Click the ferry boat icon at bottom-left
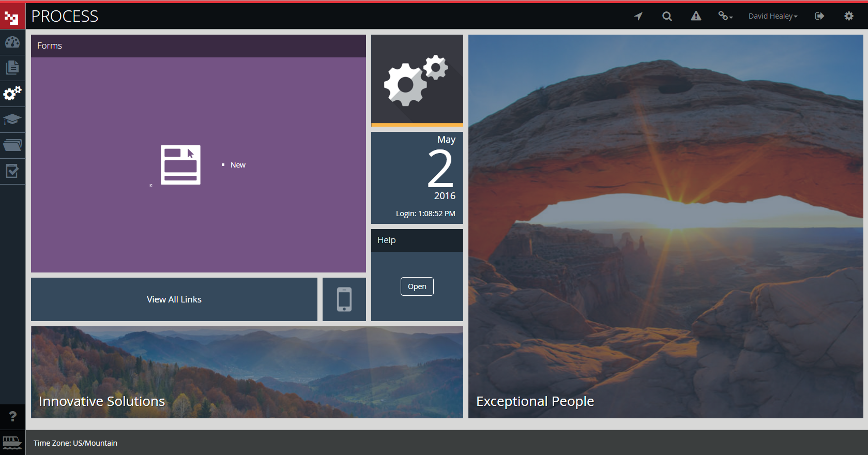 coord(12,443)
